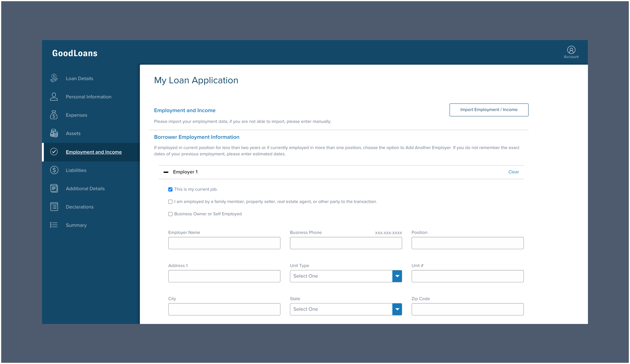Open the State dropdown
The image size is (630, 364).
[397, 309]
